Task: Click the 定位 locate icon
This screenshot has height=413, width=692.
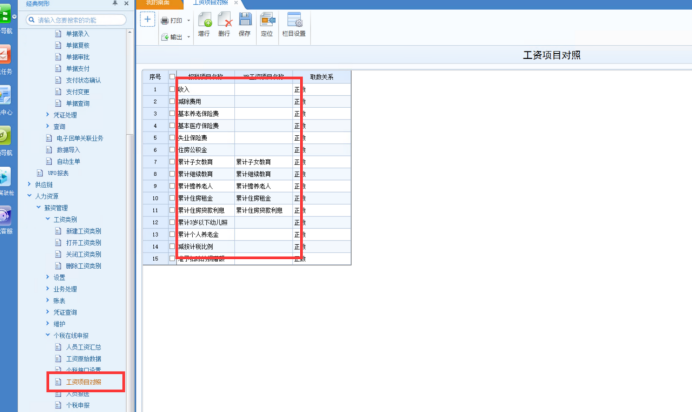Action: coord(267,20)
